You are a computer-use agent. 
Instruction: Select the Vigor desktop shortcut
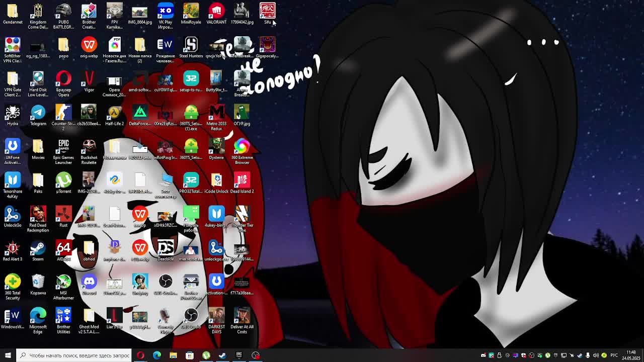click(89, 81)
